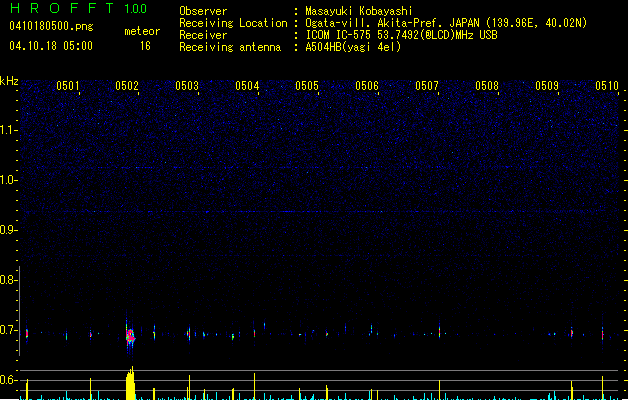Click the 0508 time marker

point(487,86)
